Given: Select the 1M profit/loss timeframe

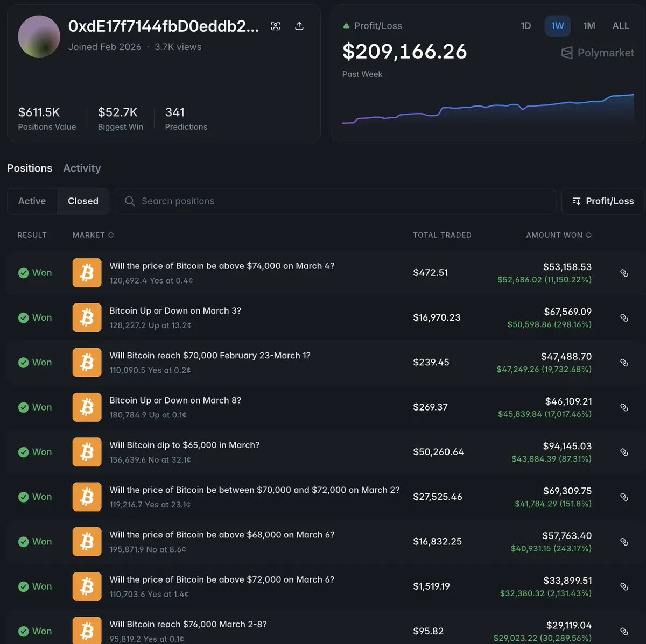Looking at the screenshot, I should (x=589, y=26).
